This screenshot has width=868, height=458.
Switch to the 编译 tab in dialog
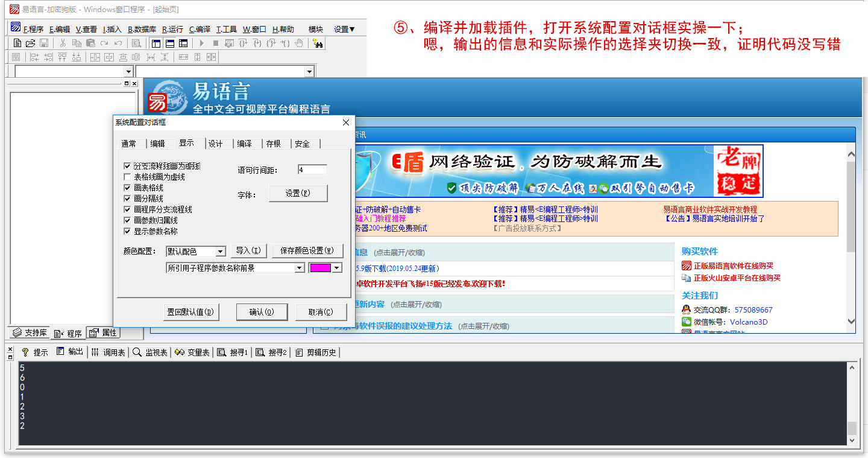pos(244,144)
